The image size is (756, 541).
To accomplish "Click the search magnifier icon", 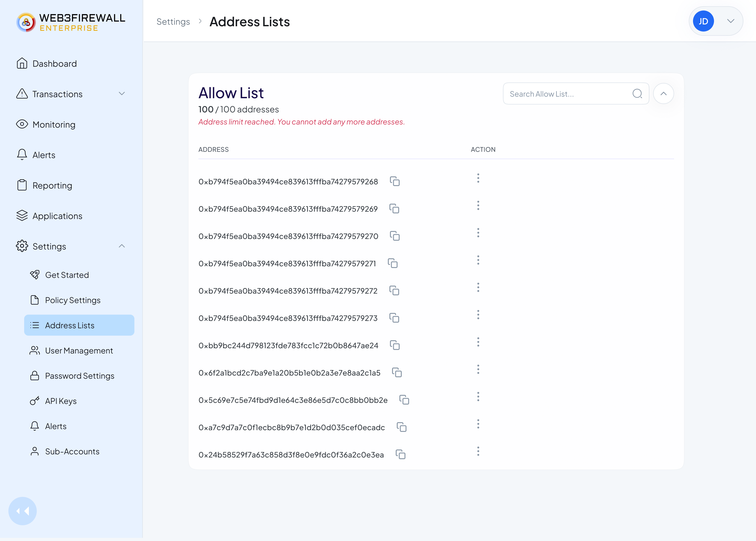I will pyautogui.click(x=637, y=93).
